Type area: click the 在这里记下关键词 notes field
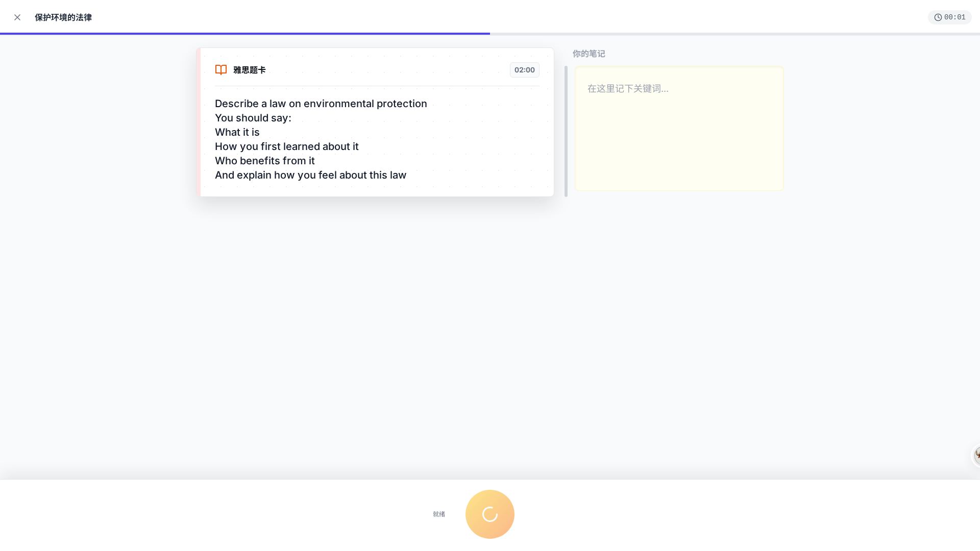 tap(679, 129)
